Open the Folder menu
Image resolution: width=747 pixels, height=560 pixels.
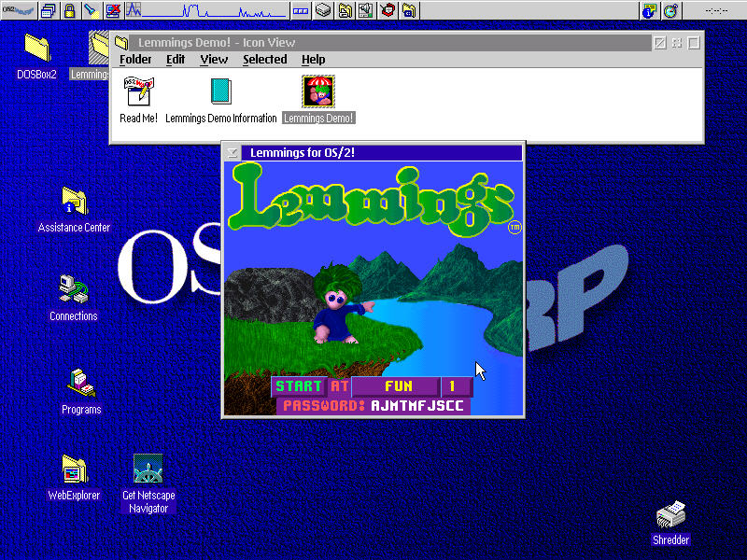coord(135,60)
